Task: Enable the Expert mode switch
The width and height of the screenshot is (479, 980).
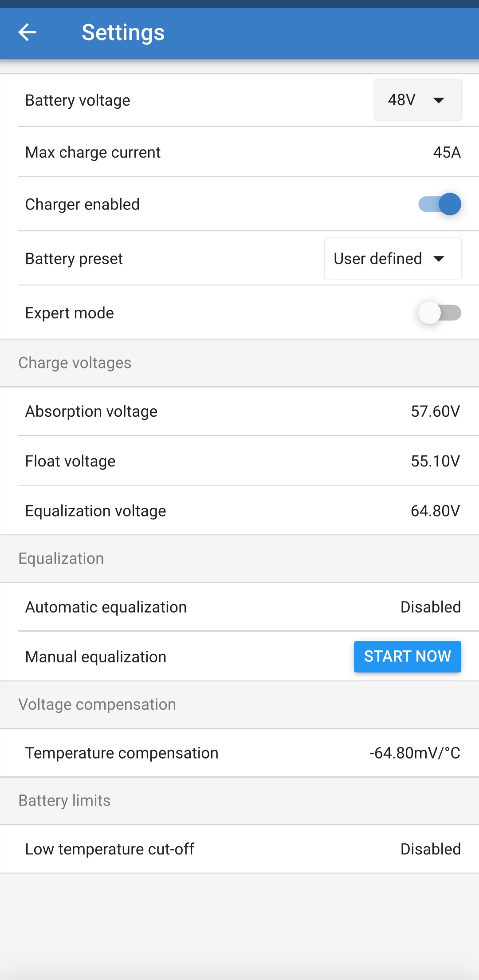Action: pos(440,313)
